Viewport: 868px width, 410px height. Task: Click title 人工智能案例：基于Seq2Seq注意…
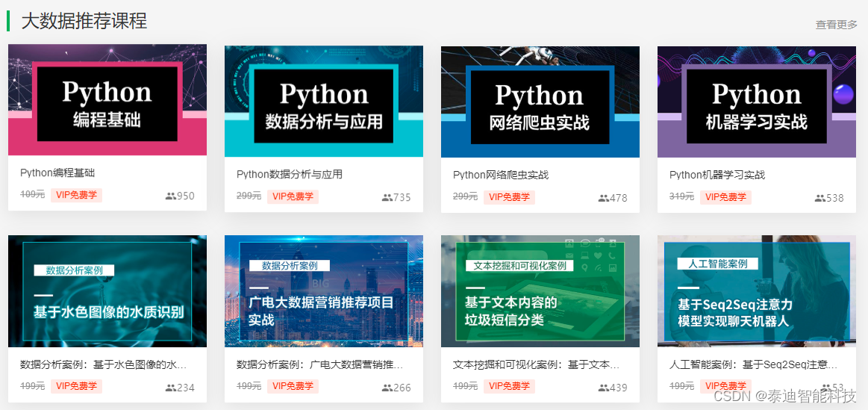pyautogui.click(x=752, y=364)
